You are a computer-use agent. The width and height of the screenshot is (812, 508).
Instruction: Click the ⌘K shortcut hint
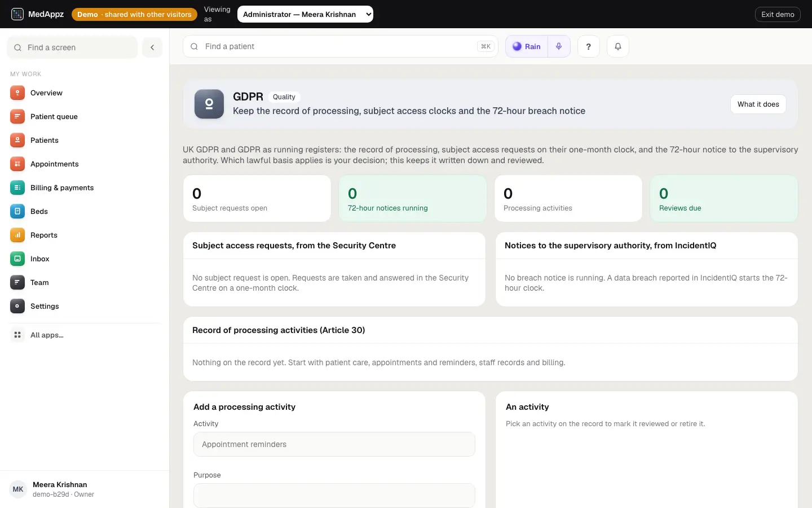[x=486, y=46]
